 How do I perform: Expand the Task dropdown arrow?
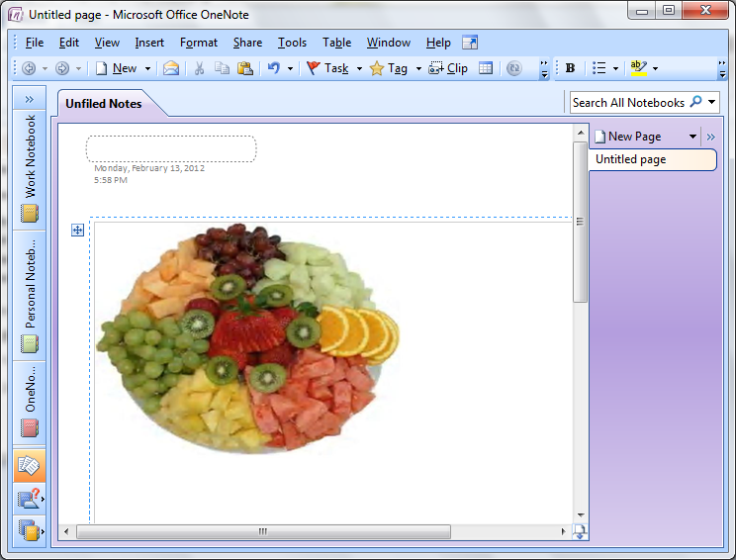coord(359,68)
